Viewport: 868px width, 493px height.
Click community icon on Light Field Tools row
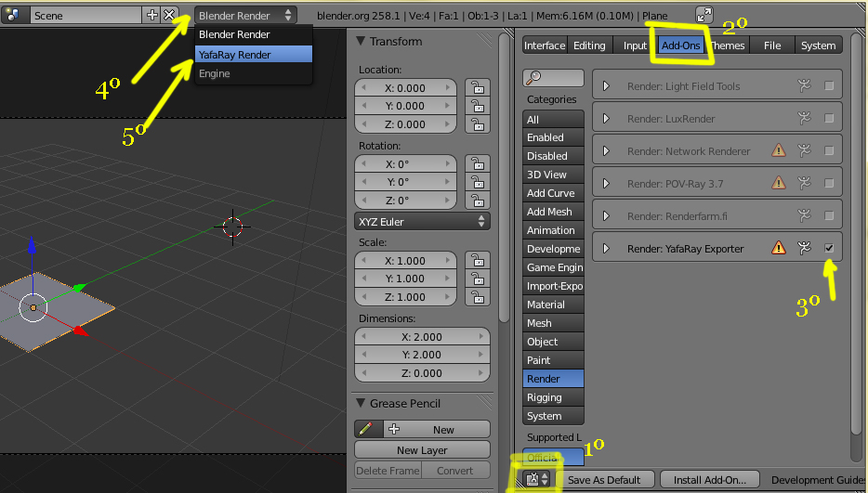point(804,85)
